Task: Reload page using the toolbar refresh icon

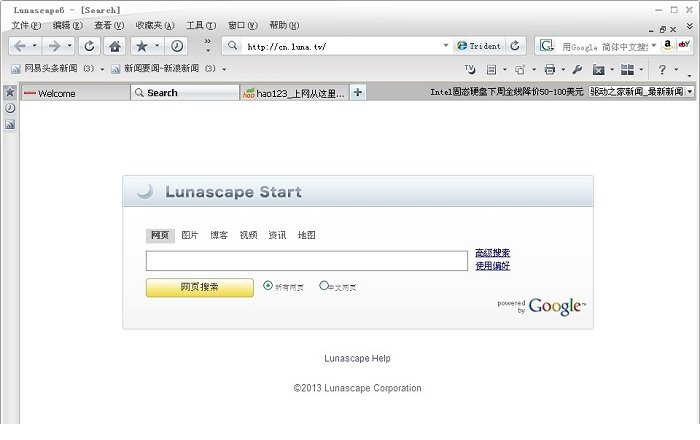Action: (x=89, y=46)
